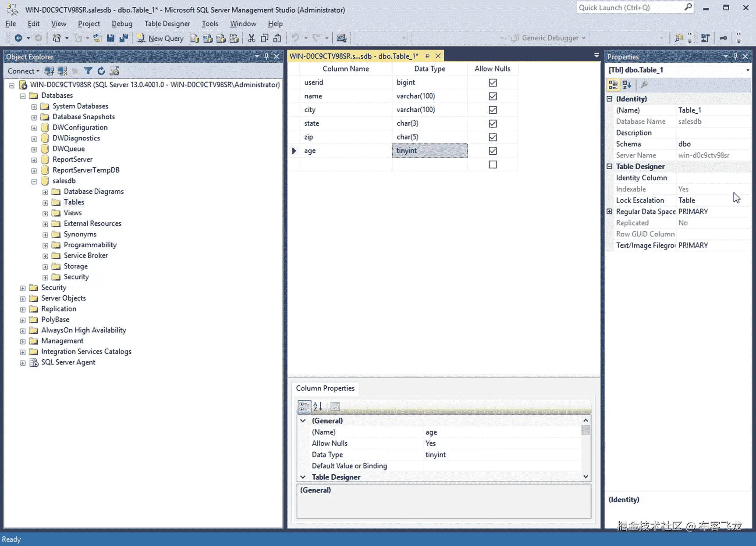This screenshot has height=546, width=756.
Task: Open the File menu
Action: [x=11, y=24]
